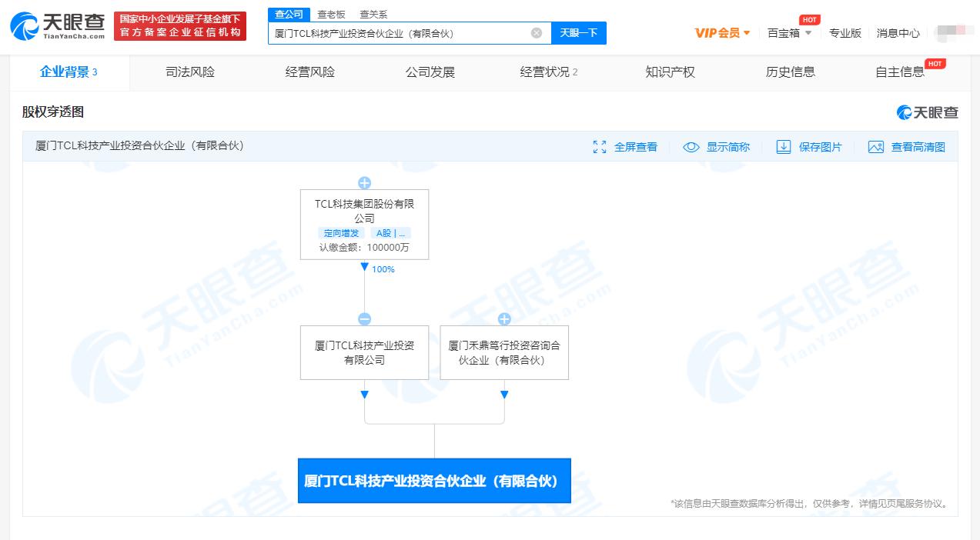Clear the search field with X icon
980x540 pixels.
tap(537, 33)
